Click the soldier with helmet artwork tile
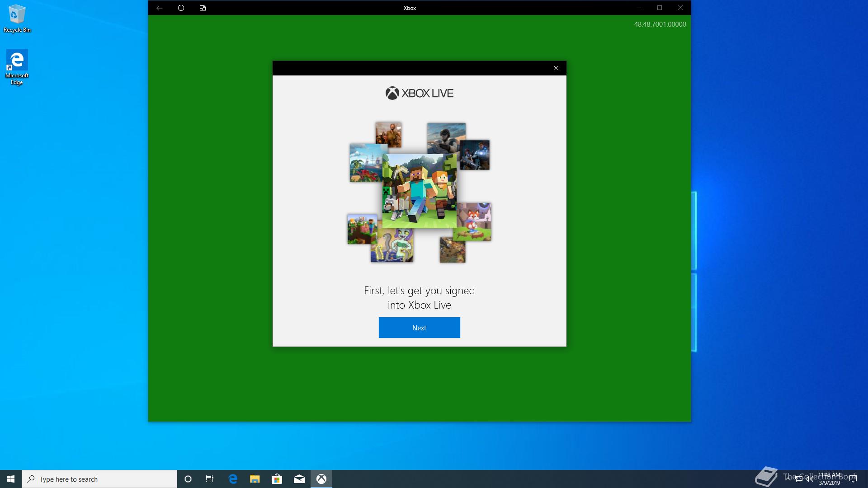The height and width of the screenshot is (488, 868). pyautogui.click(x=445, y=138)
